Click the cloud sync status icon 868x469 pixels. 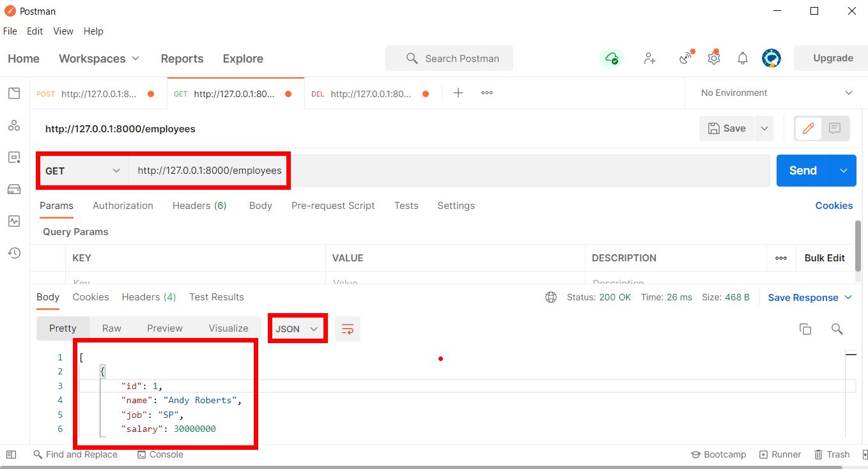(612, 58)
